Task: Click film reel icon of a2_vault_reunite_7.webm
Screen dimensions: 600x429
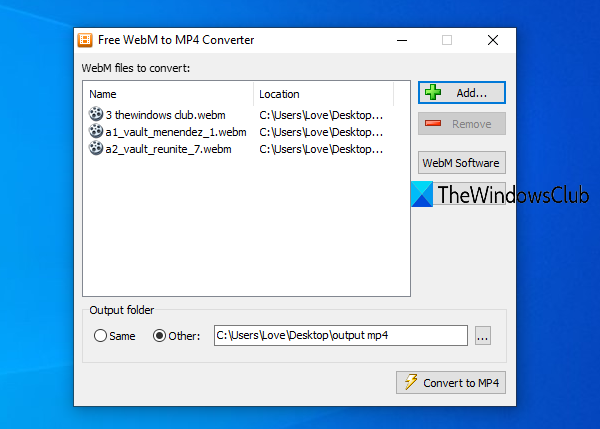Action: click(x=96, y=148)
